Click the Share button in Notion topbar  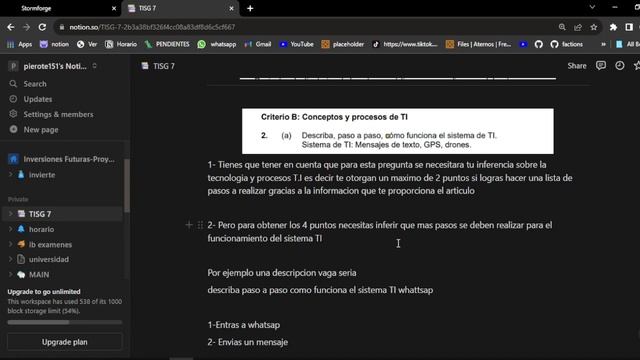click(x=577, y=66)
